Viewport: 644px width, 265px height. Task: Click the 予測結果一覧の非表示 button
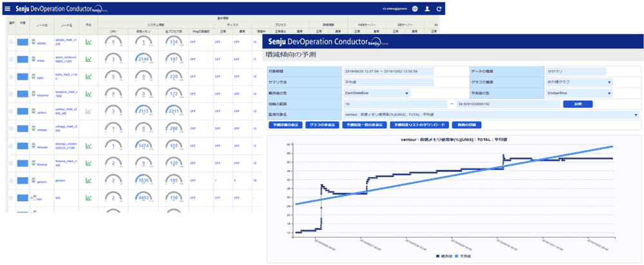pyautogui.click(x=363, y=124)
